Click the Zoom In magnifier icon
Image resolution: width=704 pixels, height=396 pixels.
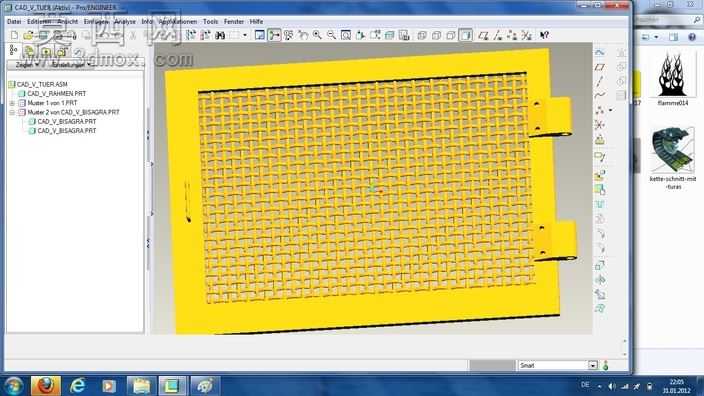(x=317, y=35)
